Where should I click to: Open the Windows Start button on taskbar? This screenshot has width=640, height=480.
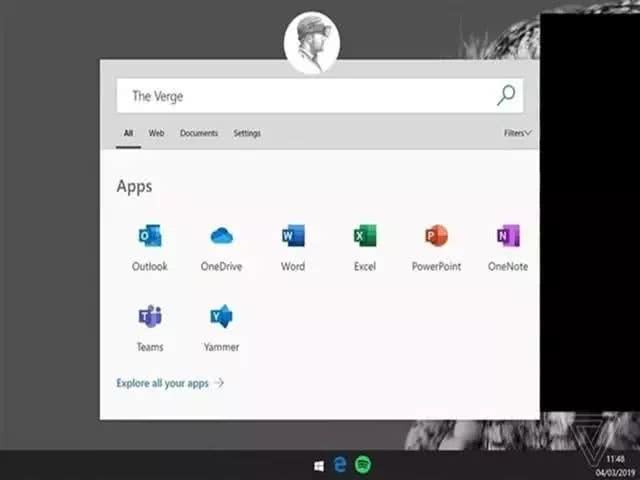(319, 465)
